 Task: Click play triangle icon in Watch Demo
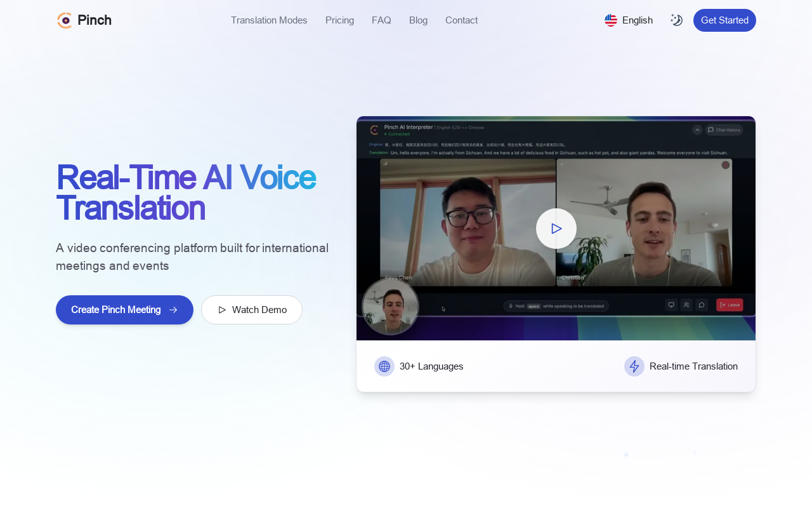point(222,310)
